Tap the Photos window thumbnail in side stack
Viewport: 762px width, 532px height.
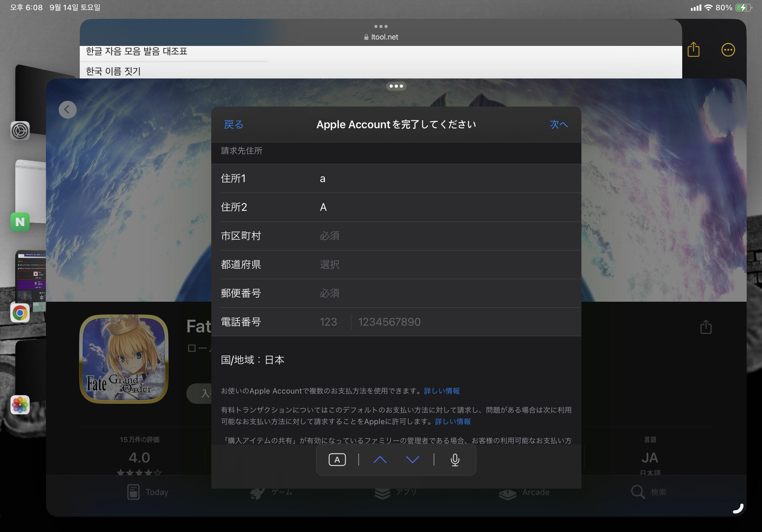tap(31, 371)
